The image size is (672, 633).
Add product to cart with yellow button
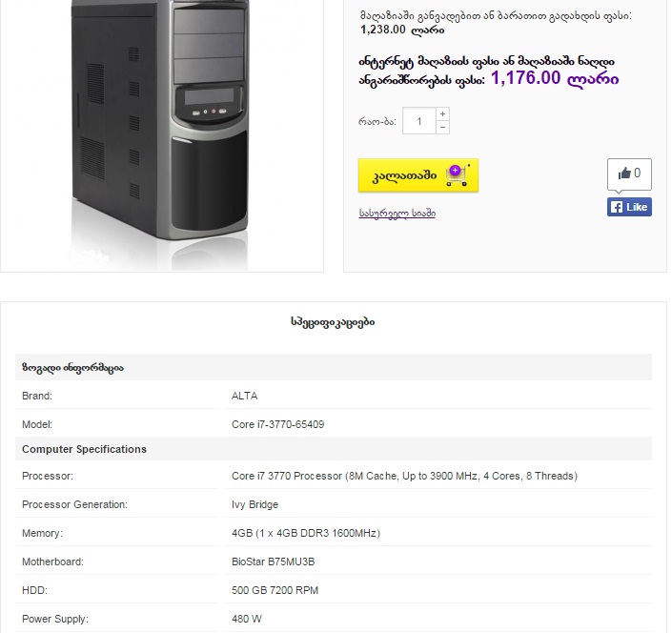pos(417,175)
